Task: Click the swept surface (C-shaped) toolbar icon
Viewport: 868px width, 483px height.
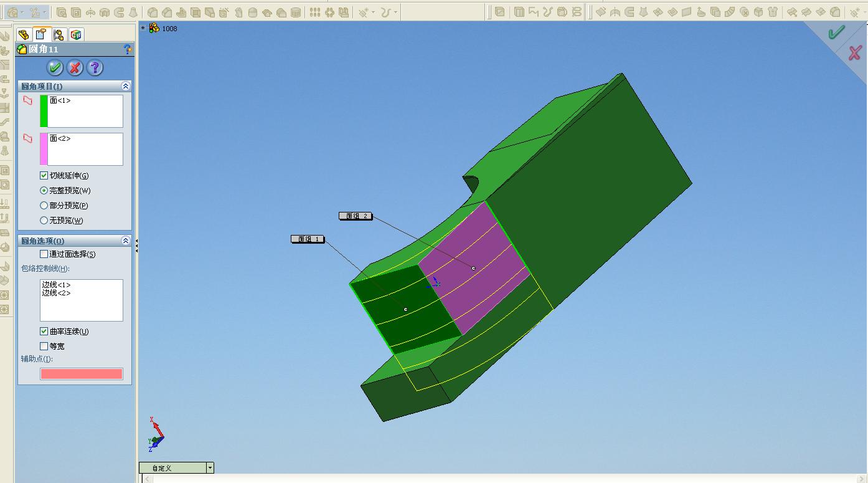Action: pyautogui.click(x=629, y=12)
